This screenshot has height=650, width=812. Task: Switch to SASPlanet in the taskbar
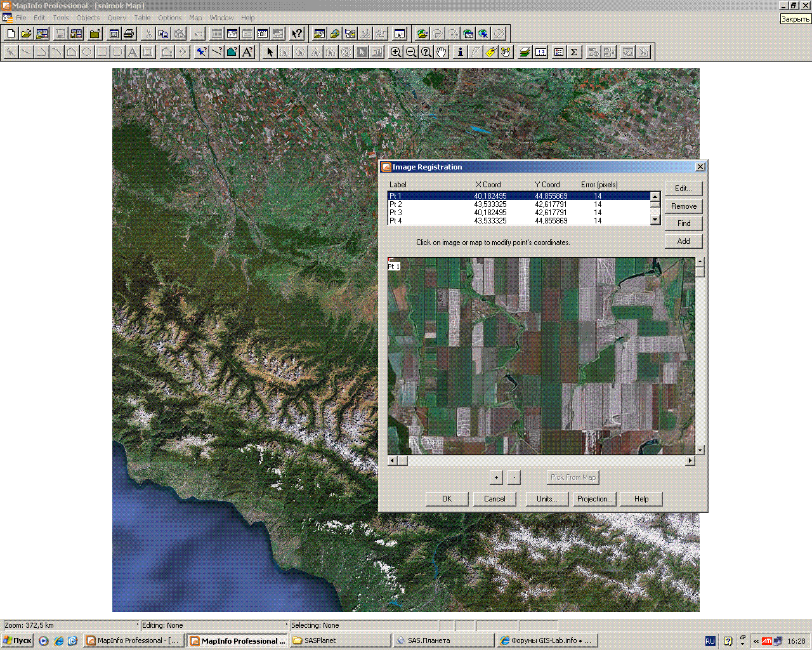pos(339,640)
